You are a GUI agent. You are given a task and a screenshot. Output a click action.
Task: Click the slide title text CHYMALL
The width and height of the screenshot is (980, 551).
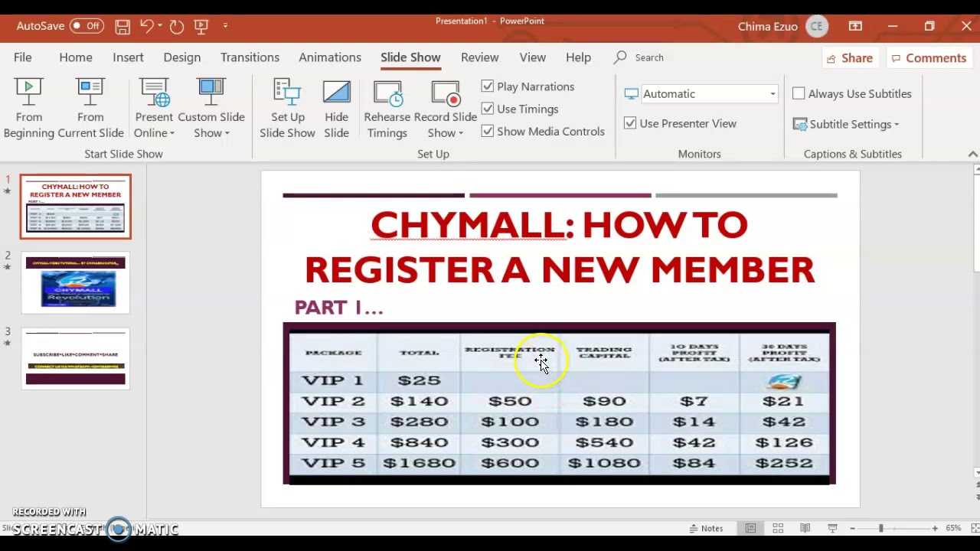click(468, 225)
